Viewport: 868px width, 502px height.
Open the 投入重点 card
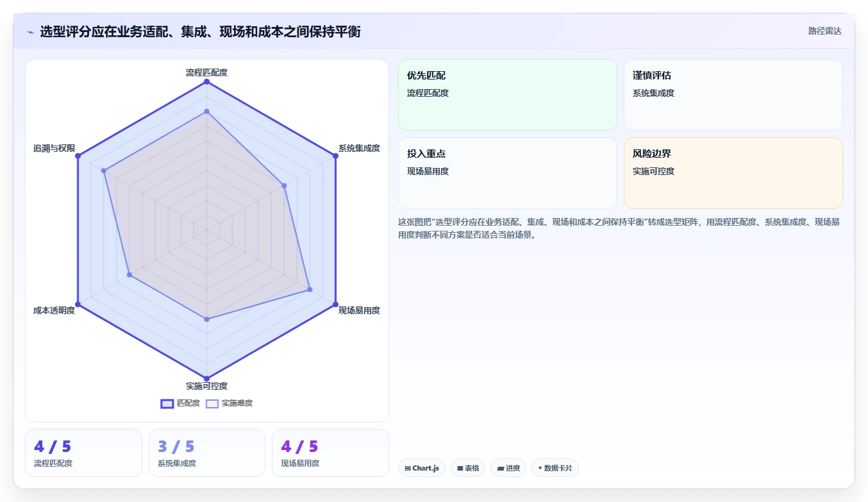pyautogui.click(x=508, y=173)
